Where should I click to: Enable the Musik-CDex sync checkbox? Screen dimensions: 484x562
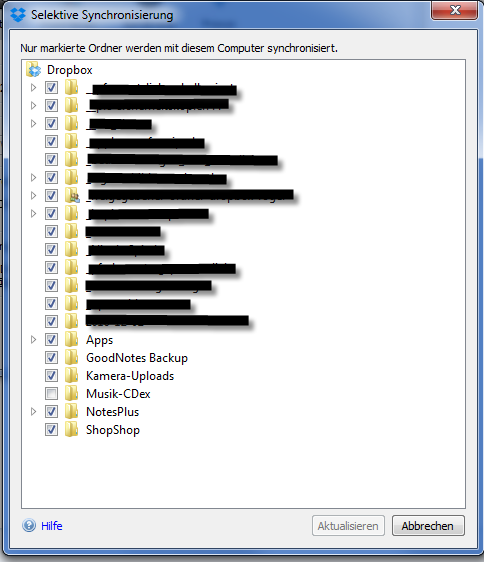(x=51, y=394)
